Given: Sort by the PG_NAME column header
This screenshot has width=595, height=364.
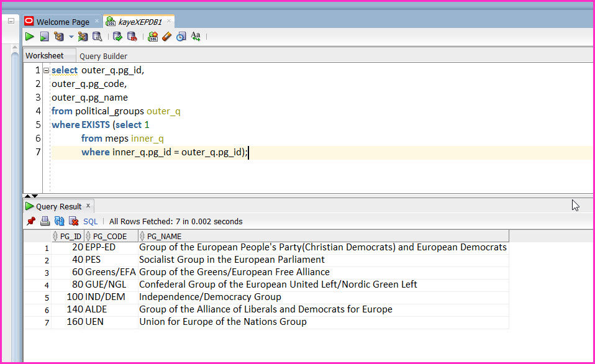Looking at the screenshot, I should (324, 236).
